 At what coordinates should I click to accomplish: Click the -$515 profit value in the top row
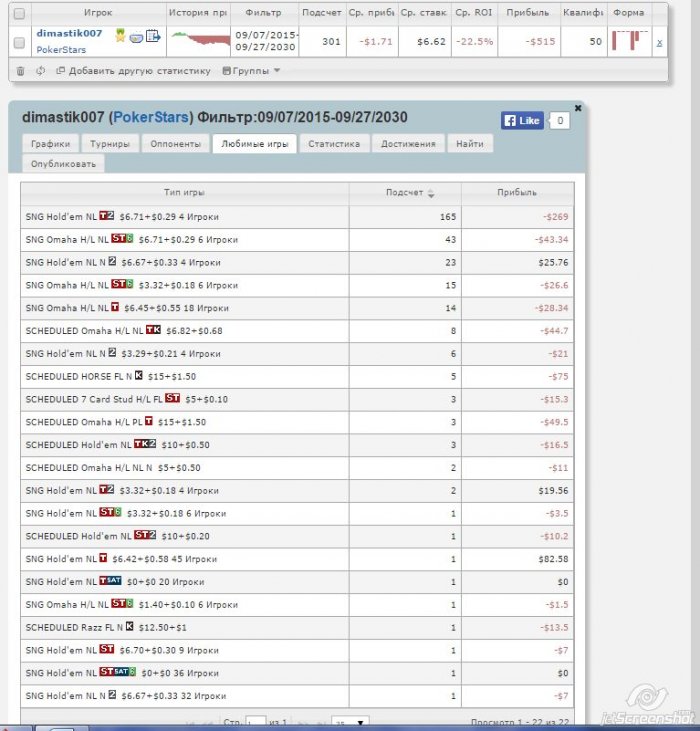pyautogui.click(x=540, y=41)
